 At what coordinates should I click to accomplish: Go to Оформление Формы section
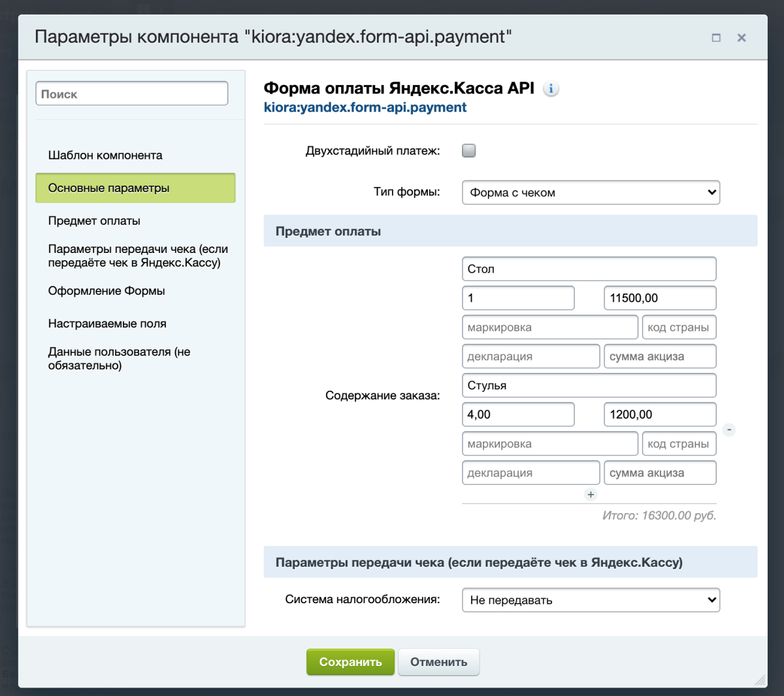(106, 291)
